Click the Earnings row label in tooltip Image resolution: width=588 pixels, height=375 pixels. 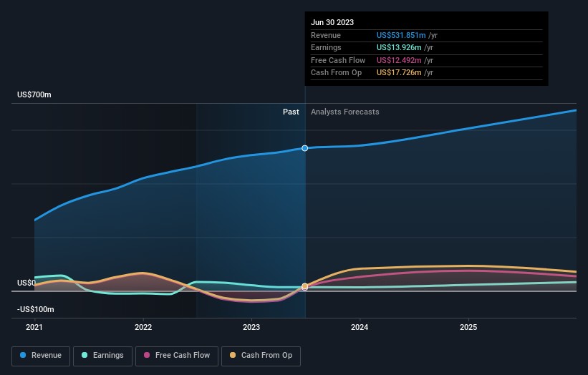coord(326,47)
